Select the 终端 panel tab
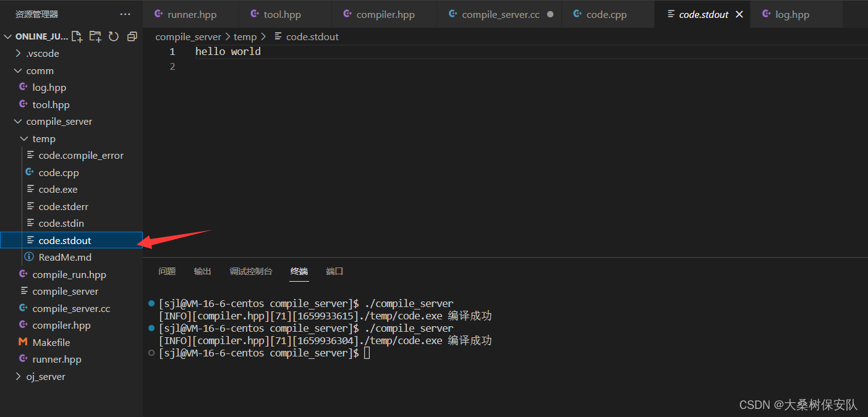 (299, 271)
